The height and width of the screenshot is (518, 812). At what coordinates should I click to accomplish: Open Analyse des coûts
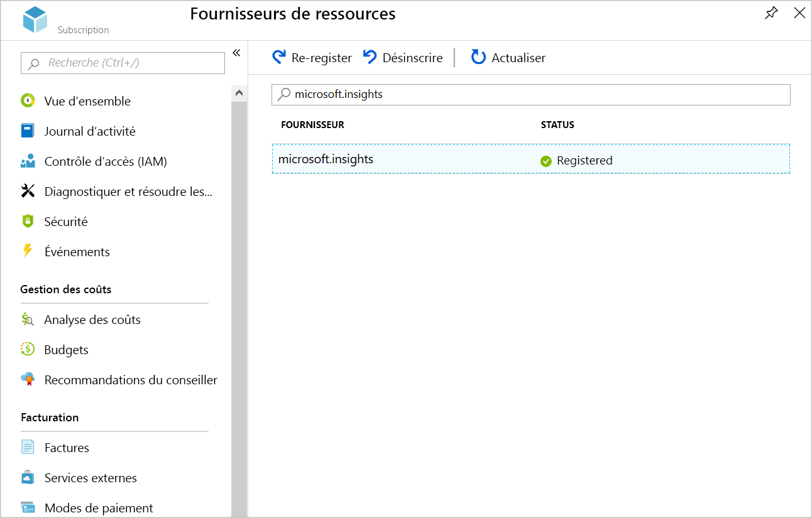(x=92, y=320)
